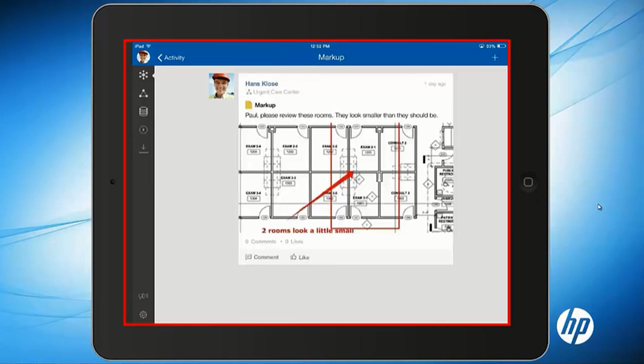View the 0 Comments count
The height and width of the screenshot is (364, 644).
coord(261,241)
